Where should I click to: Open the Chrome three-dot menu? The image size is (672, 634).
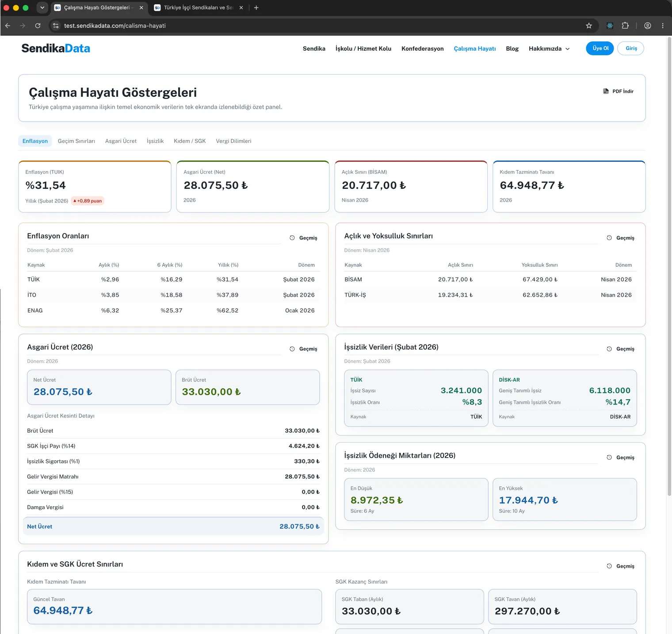tap(662, 26)
